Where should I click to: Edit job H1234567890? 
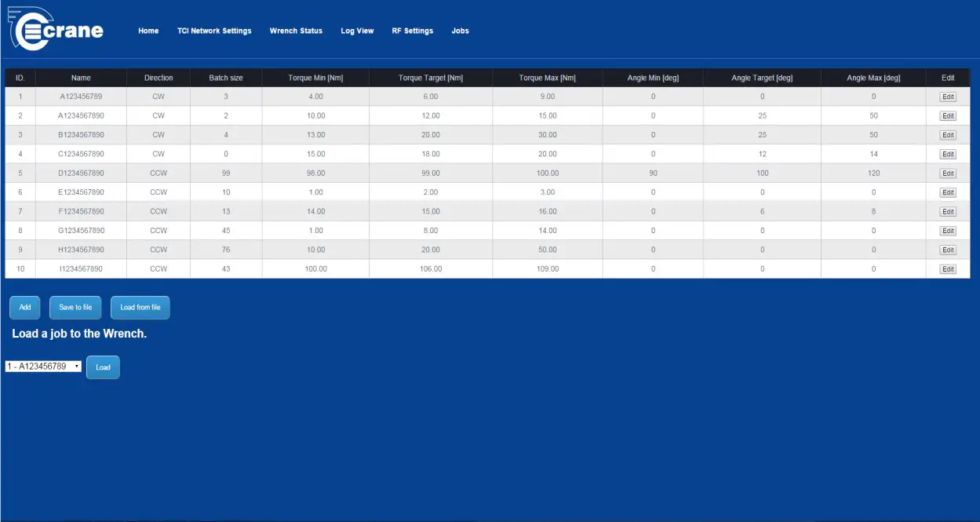[948, 250]
